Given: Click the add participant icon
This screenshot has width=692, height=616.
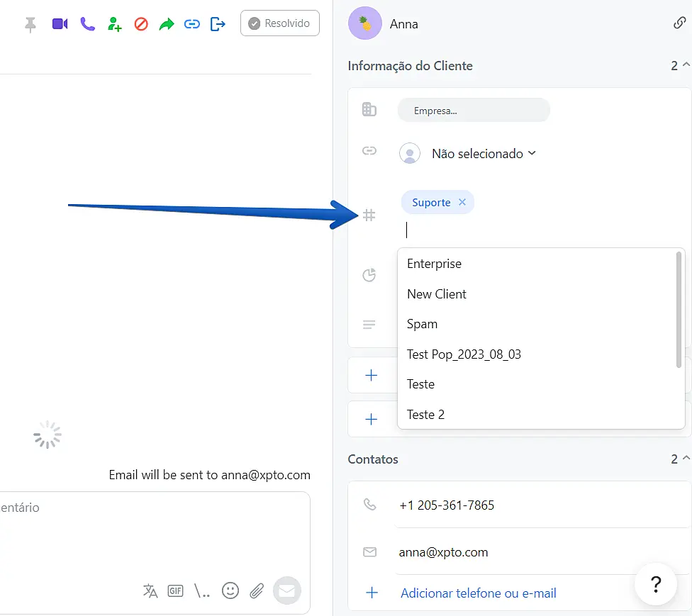Looking at the screenshot, I should click(x=114, y=24).
